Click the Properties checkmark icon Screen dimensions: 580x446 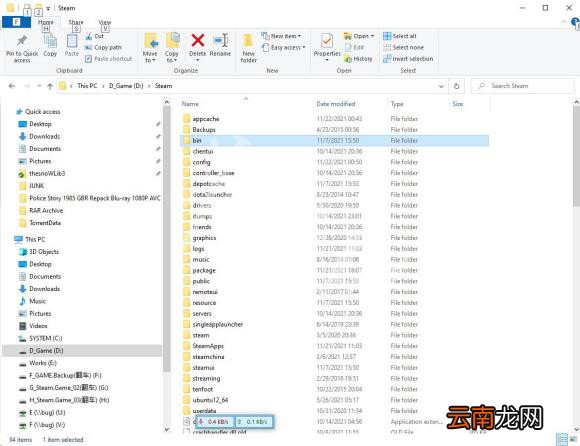click(x=327, y=41)
